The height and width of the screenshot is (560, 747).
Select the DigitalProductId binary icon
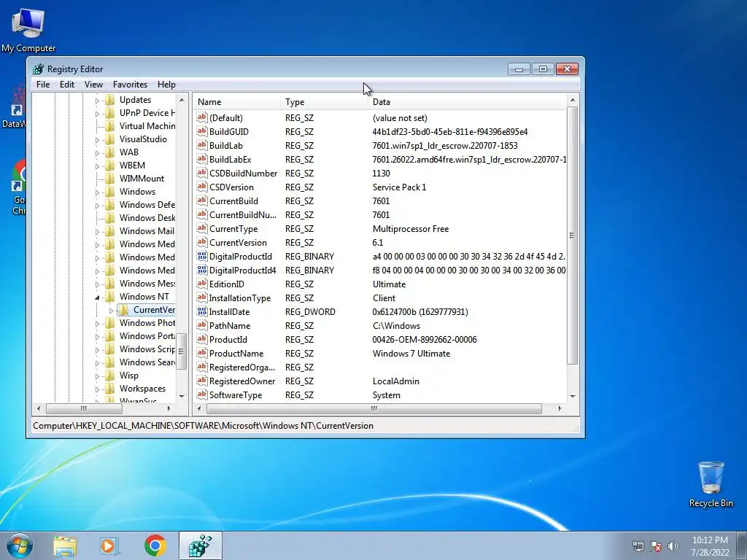[x=202, y=256]
